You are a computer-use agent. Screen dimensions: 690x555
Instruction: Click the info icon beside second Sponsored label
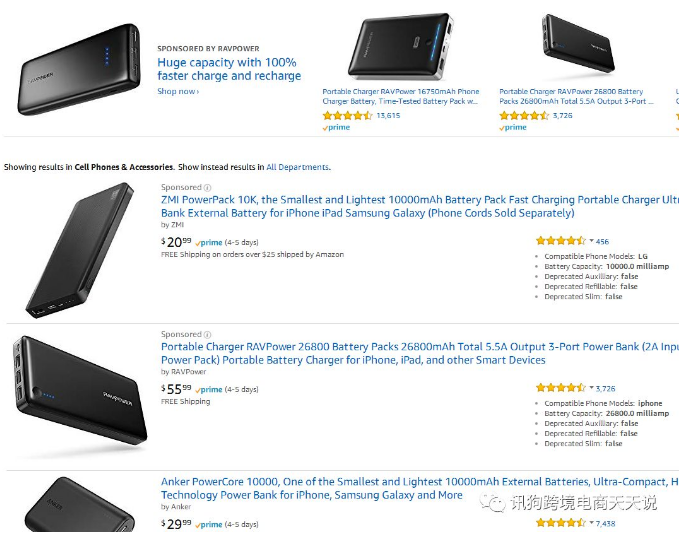208,335
